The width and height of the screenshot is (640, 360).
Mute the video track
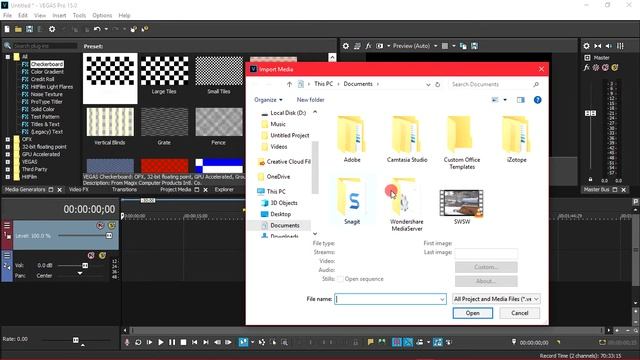pyautogui.click(x=100, y=225)
